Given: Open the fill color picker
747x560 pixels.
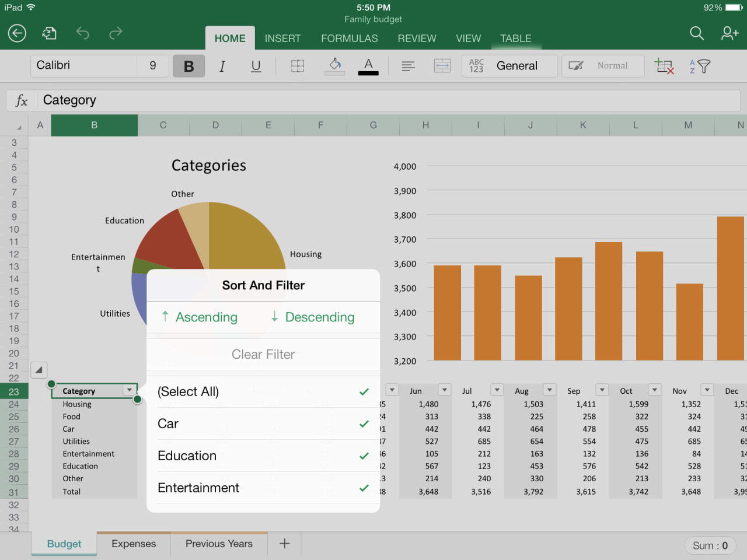Looking at the screenshot, I should 334,65.
